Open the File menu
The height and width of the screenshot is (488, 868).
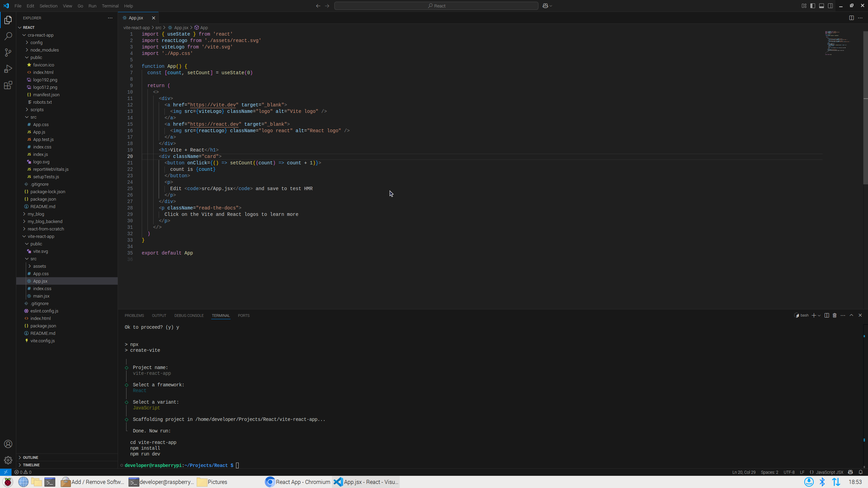(18, 6)
